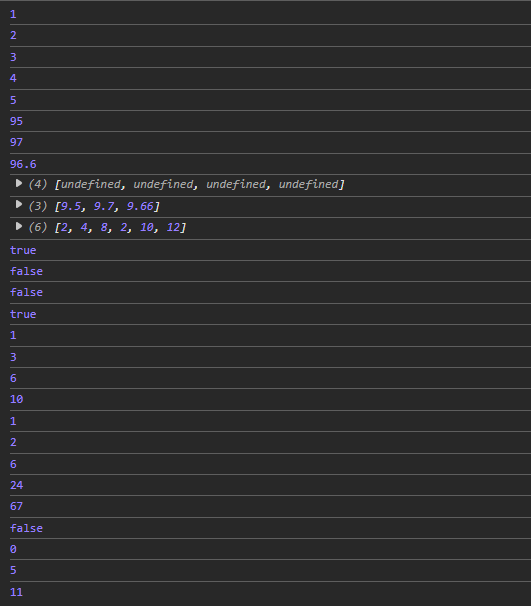The height and width of the screenshot is (606, 531).
Task: Click the value 9.7 in the array preview
Action: click(x=104, y=206)
